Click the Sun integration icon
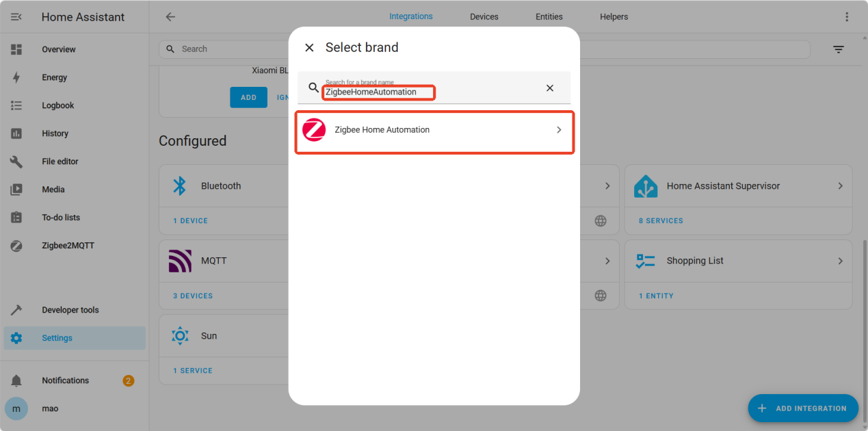This screenshot has height=431, width=868. [180, 336]
